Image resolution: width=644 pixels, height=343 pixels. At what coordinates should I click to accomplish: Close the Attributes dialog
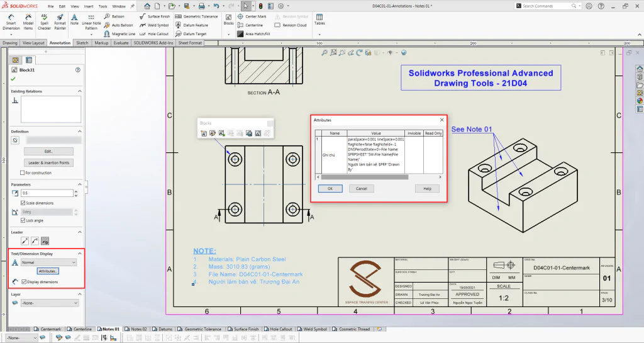442,120
